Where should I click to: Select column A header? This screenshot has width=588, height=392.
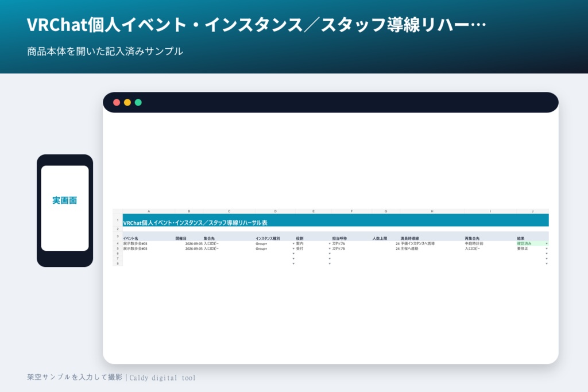(x=149, y=211)
